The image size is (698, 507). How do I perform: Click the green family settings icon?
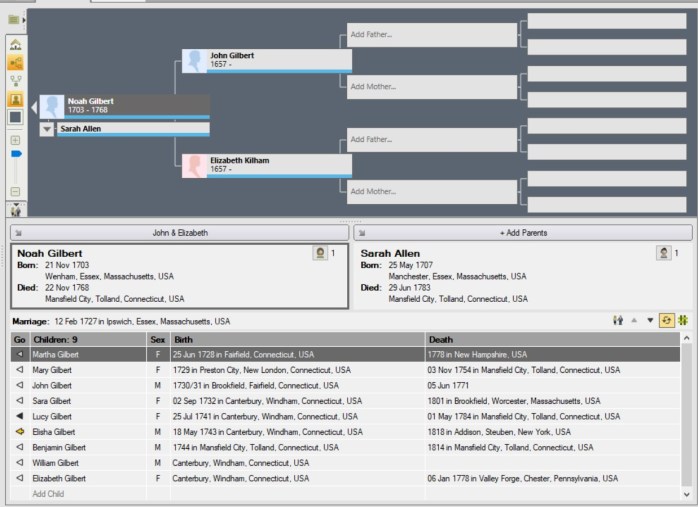(683, 321)
